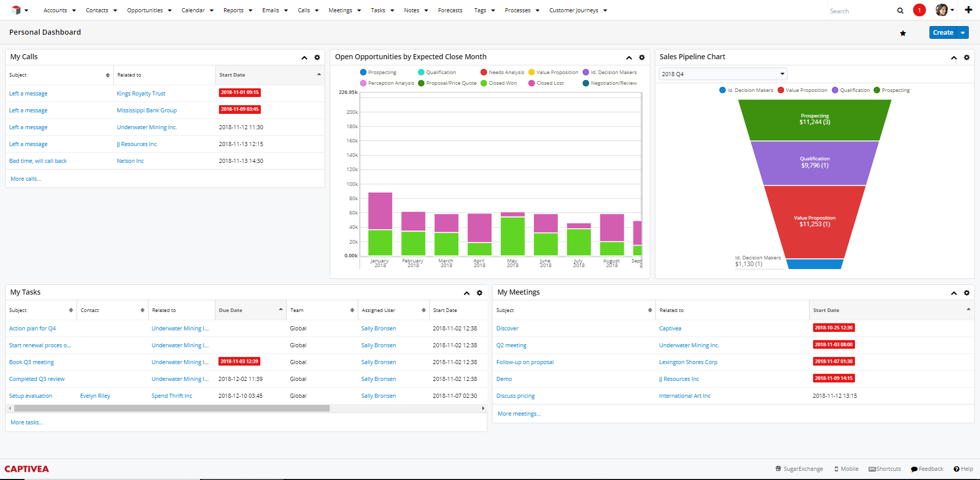Expand the Customer Journeys dropdown arrow
This screenshot has height=480, width=980.
[x=605, y=11]
